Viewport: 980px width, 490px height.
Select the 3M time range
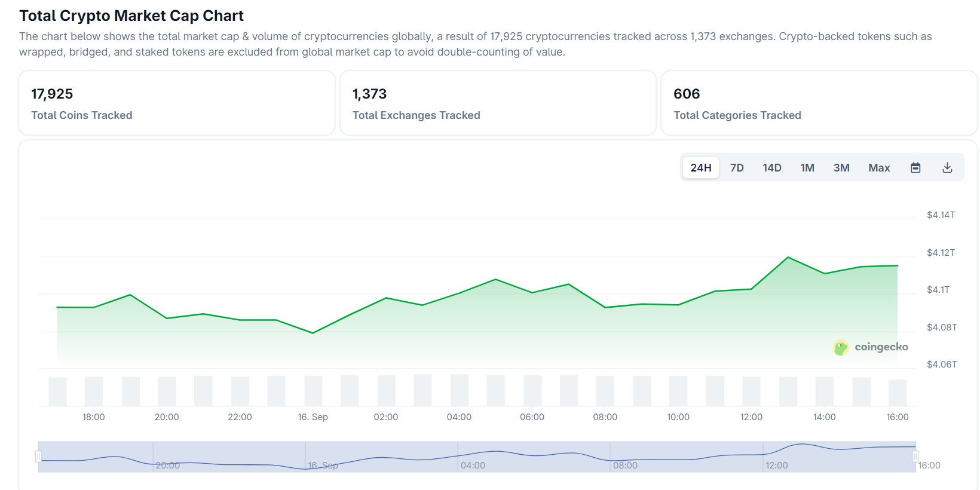841,168
